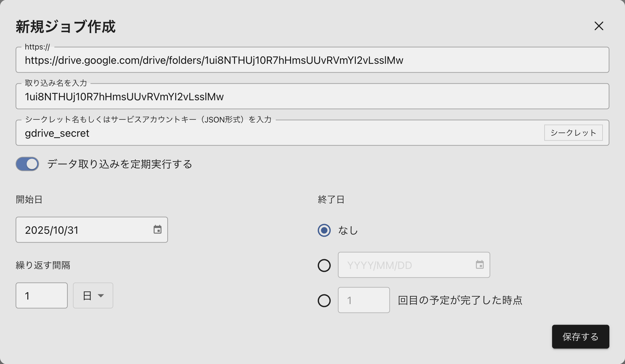Select the なし end date option
625x364 pixels.
pyautogui.click(x=324, y=230)
